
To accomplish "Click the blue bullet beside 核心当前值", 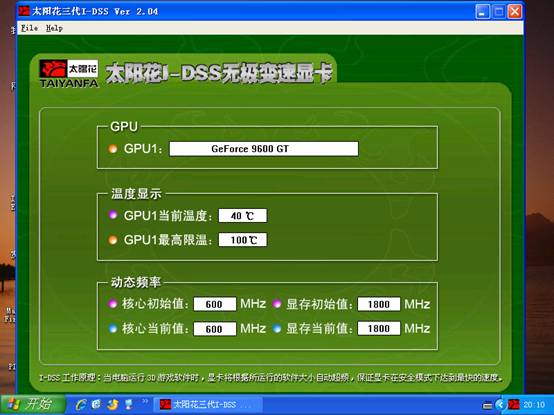I will tap(113, 329).
